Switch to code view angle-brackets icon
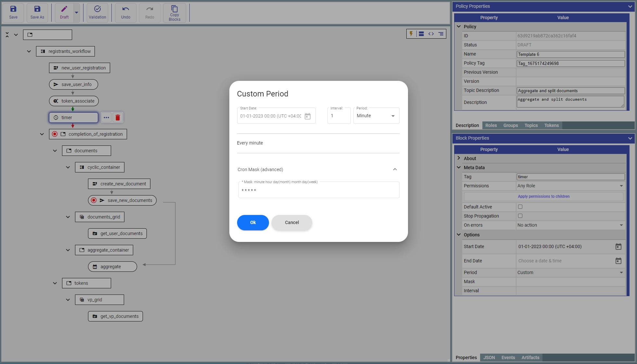637x364 pixels. click(x=431, y=34)
